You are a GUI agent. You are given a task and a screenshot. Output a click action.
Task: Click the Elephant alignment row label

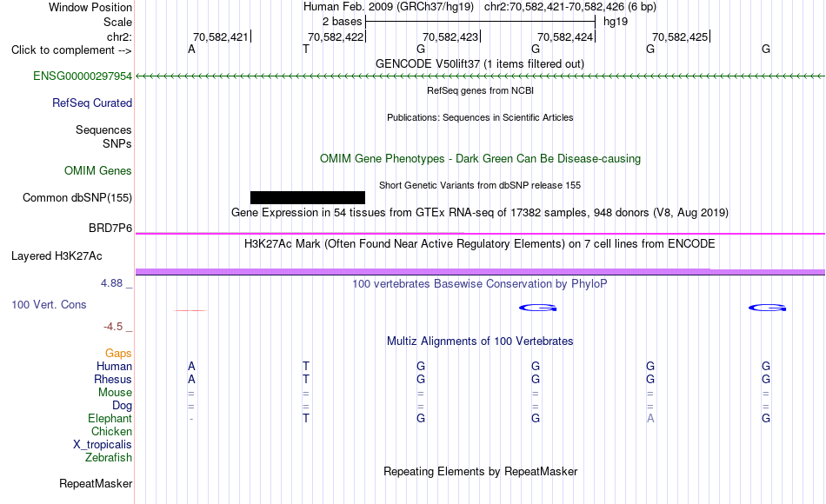pyautogui.click(x=110, y=418)
